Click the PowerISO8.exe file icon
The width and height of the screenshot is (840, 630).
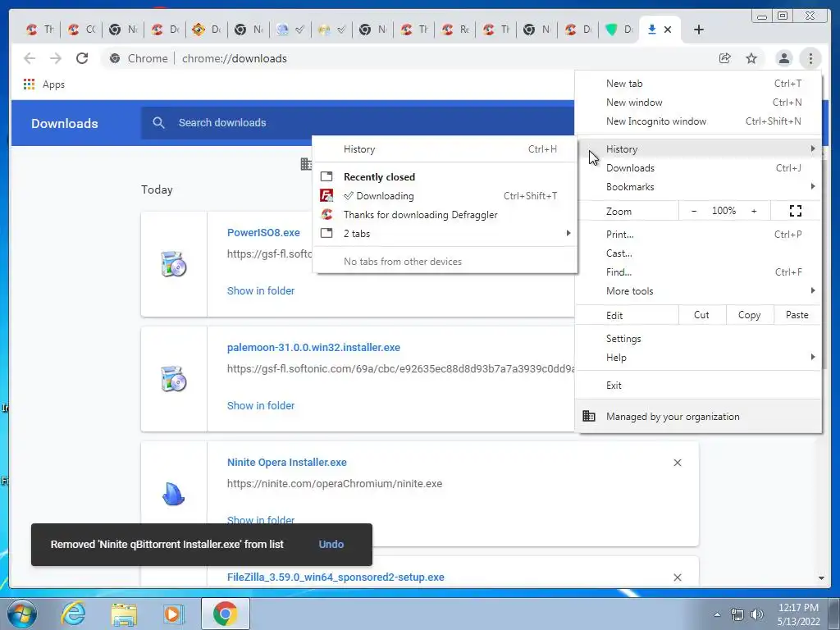tap(174, 264)
